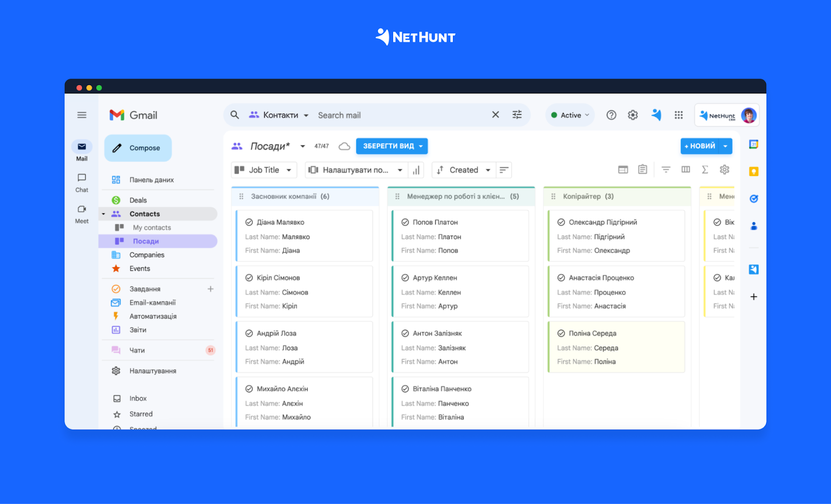The image size is (831, 504).
Task: Open the Job Title grouping dropdown
Action: [x=264, y=170]
